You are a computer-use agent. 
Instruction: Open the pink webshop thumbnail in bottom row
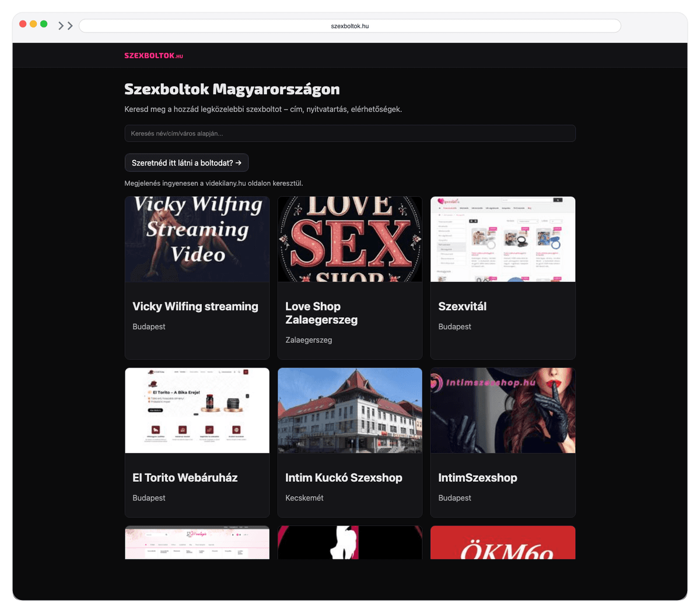coord(197,543)
